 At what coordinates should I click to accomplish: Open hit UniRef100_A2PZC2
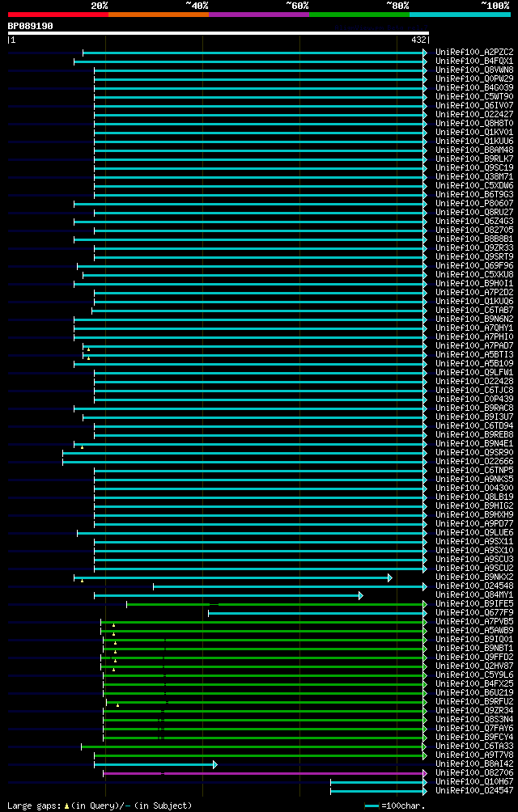pos(474,53)
